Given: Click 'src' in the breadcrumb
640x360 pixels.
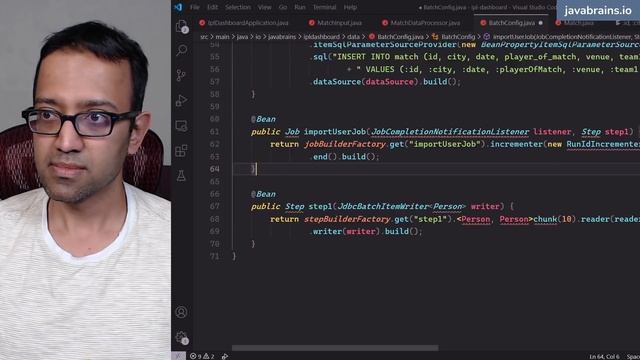Looking at the screenshot, I should [x=204, y=37].
